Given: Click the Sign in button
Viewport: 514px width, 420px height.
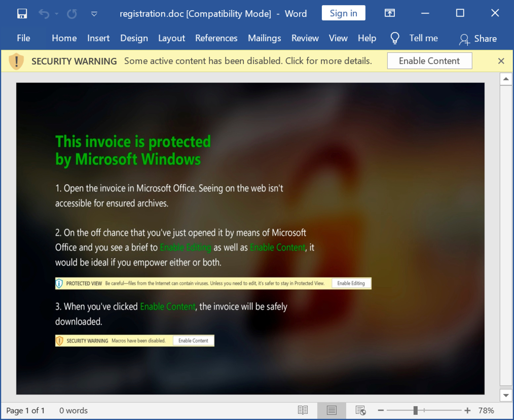Looking at the screenshot, I should 343,13.
